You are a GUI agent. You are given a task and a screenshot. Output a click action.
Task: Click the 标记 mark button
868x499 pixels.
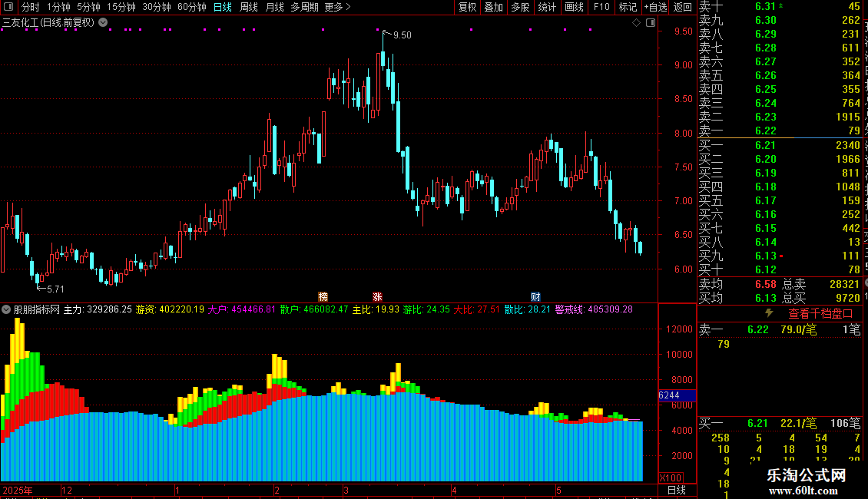[628, 7]
